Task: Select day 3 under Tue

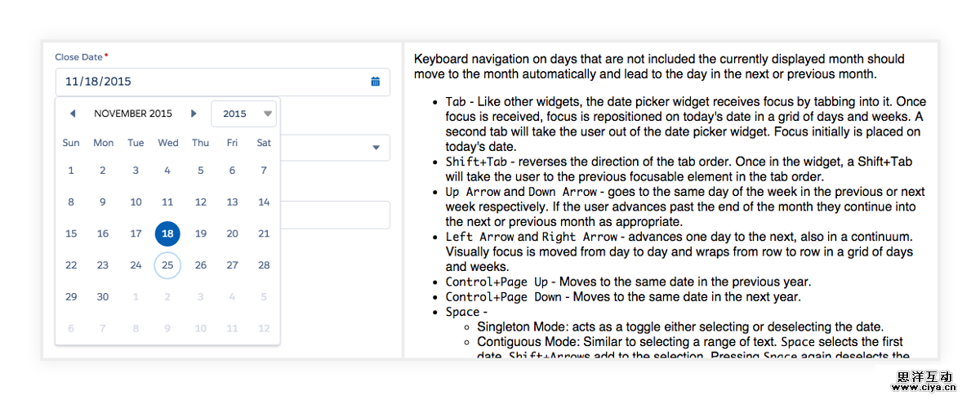Action: [136, 171]
